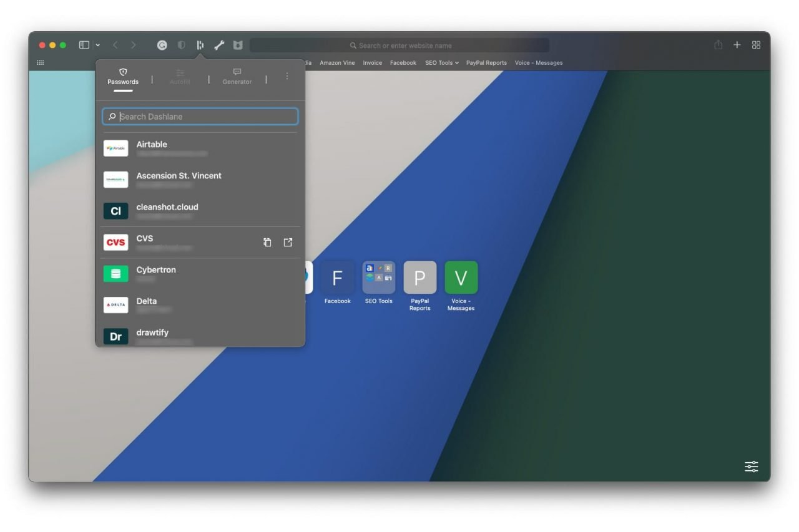
Task: Open the Voice - Messages bookmark
Action: tap(539, 62)
